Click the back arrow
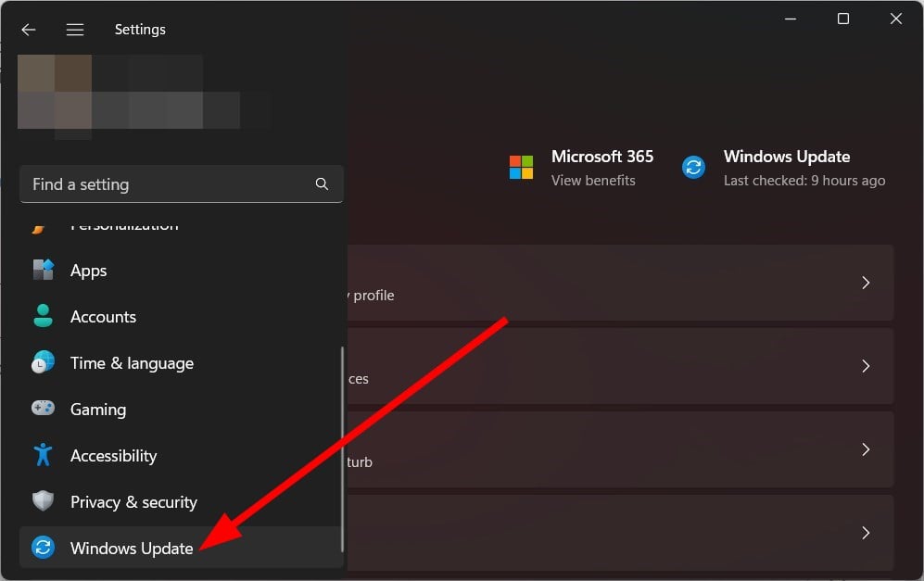Image resolution: width=924 pixels, height=581 pixels. [28, 29]
